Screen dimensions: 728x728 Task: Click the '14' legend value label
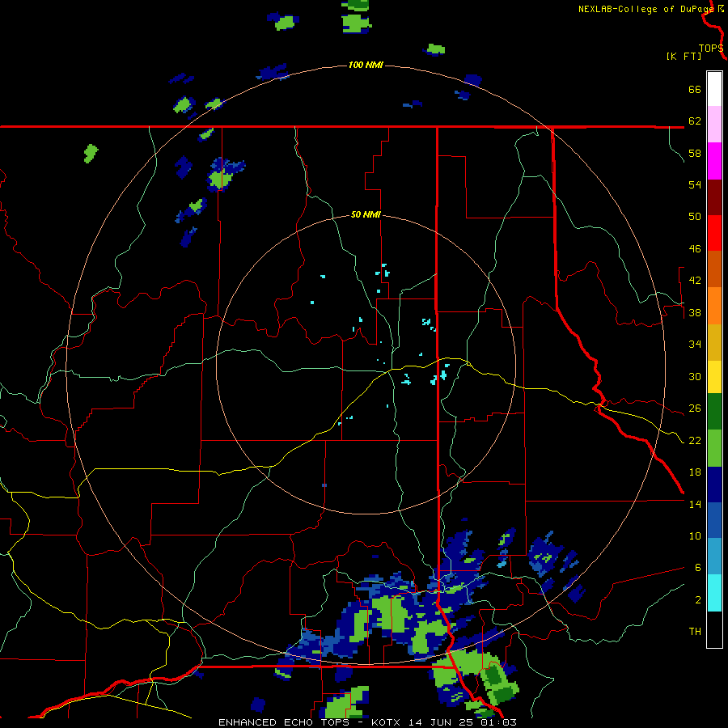coord(695,504)
